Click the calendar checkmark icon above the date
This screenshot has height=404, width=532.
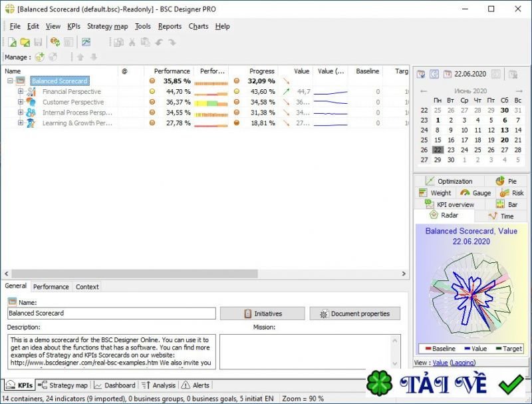pyautogui.click(x=421, y=74)
